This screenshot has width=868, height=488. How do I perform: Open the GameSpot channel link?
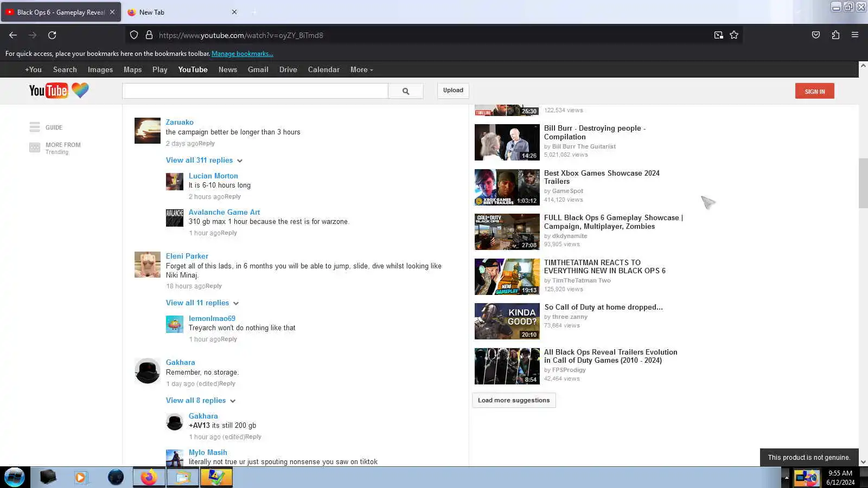coord(567,191)
